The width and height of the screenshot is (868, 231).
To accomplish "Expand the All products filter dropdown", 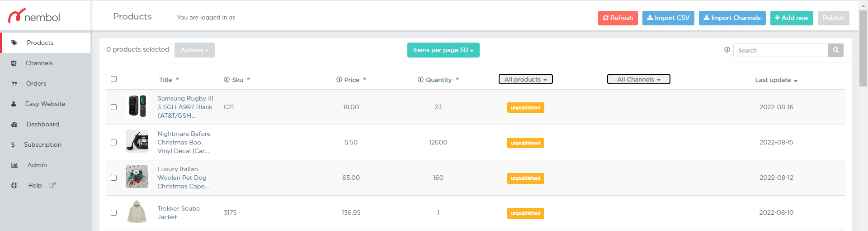I will (x=525, y=79).
